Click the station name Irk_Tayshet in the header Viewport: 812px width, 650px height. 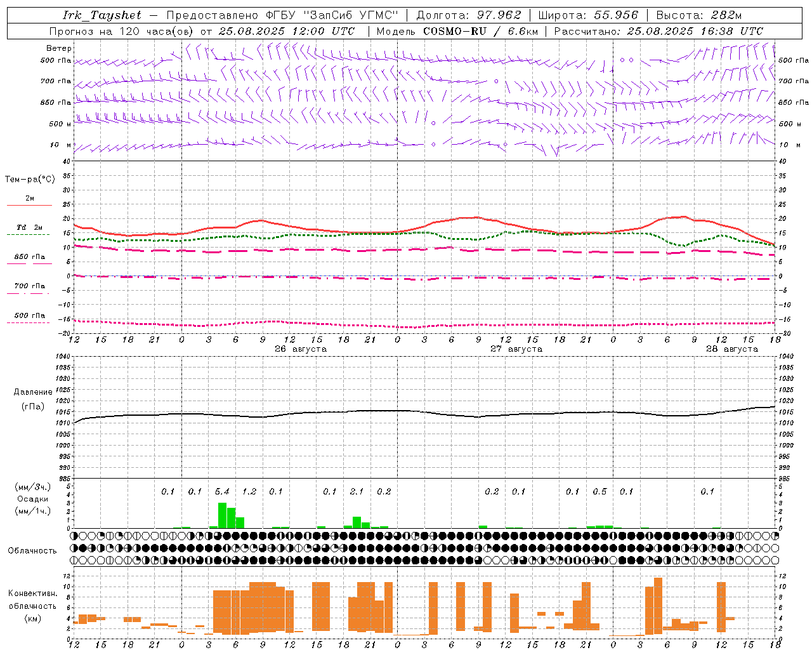[101, 15]
